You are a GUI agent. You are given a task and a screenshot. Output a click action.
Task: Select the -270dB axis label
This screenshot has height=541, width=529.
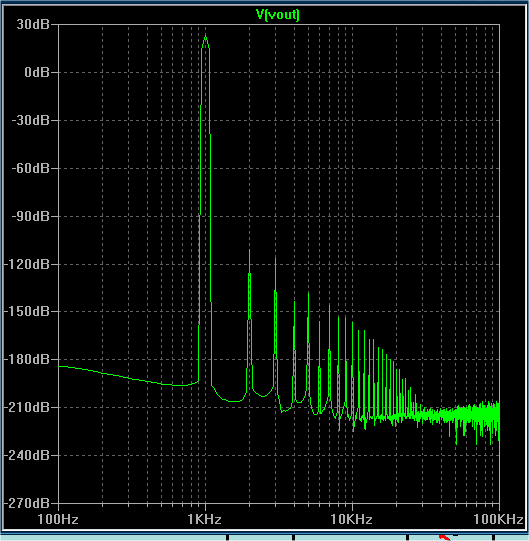(x=27, y=503)
